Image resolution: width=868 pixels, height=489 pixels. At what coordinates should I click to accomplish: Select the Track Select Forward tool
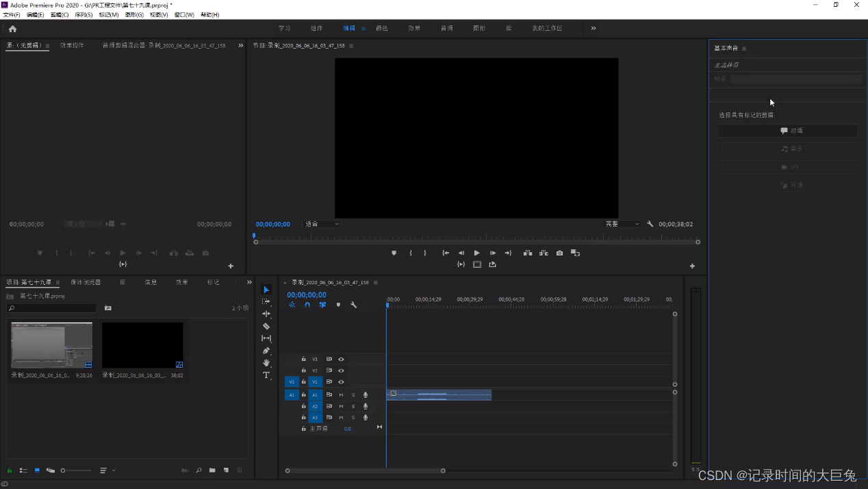266,301
